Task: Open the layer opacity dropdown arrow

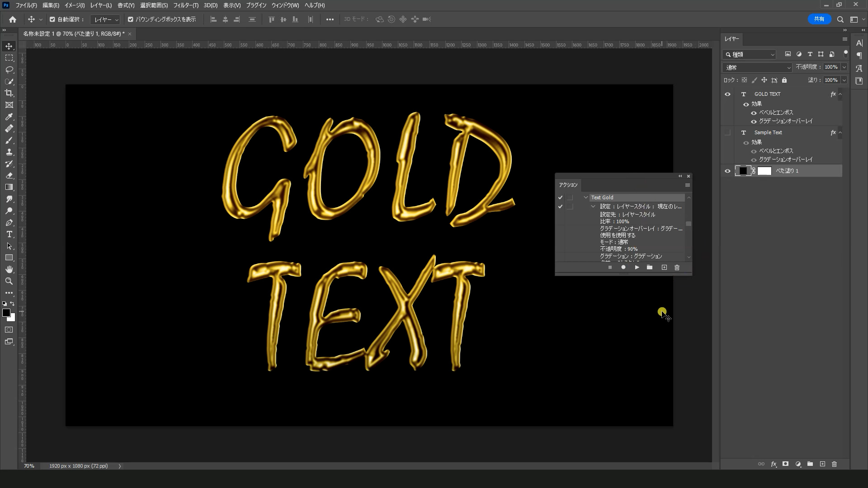Action: coord(844,67)
